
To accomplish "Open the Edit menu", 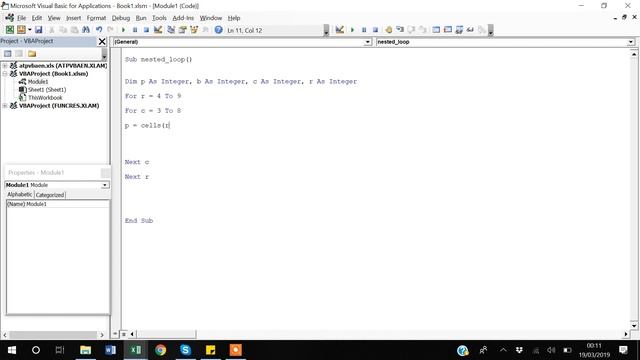I will 37,18.
